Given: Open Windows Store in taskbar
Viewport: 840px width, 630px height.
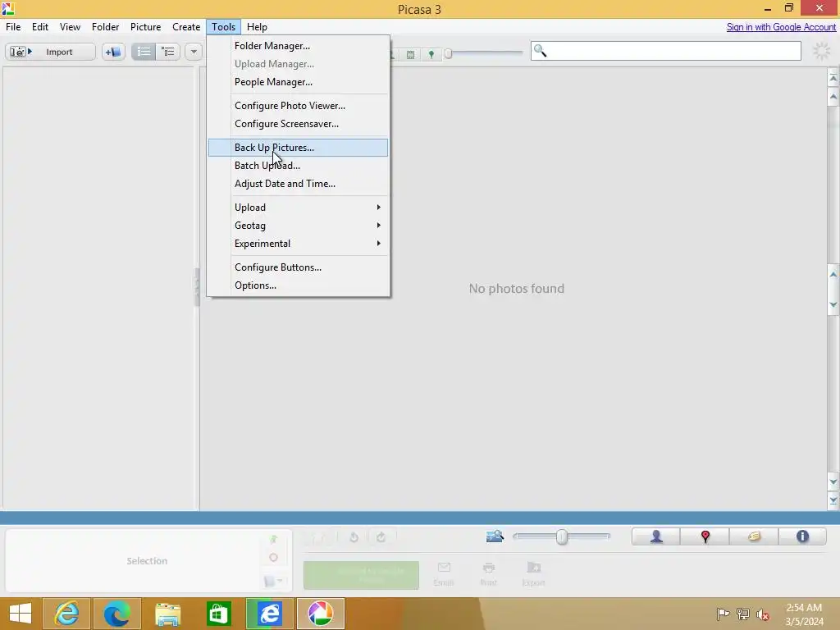Looking at the screenshot, I should click(218, 614).
